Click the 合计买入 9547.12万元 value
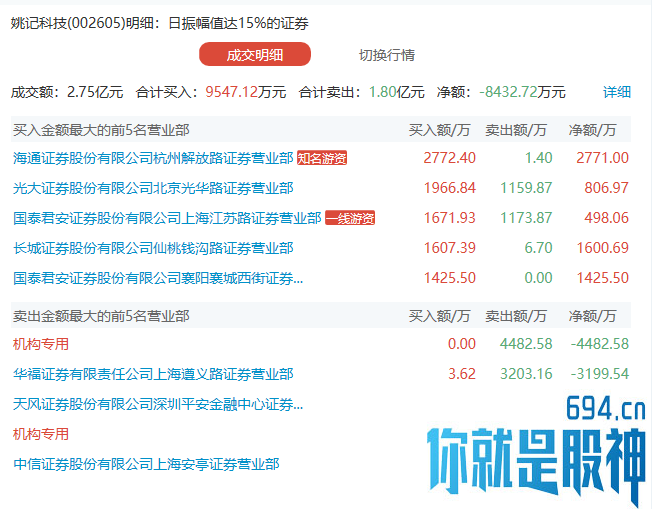Viewport: 652px width, 509px height. (x=245, y=92)
